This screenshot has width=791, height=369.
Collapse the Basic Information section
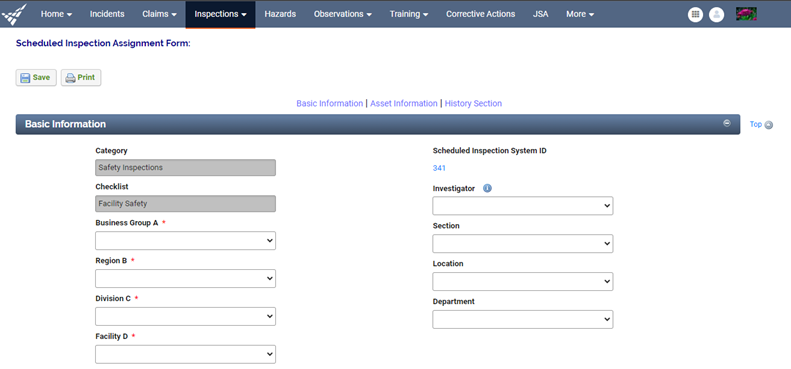727,123
